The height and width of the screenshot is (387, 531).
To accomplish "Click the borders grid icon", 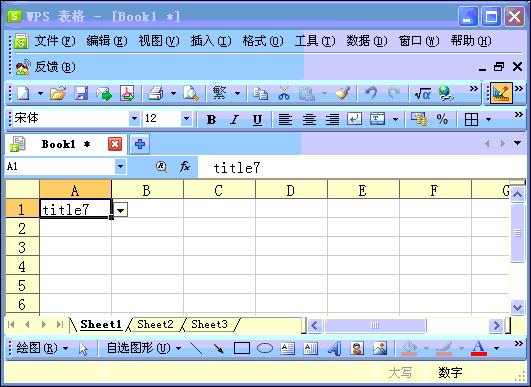I will [471, 120].
